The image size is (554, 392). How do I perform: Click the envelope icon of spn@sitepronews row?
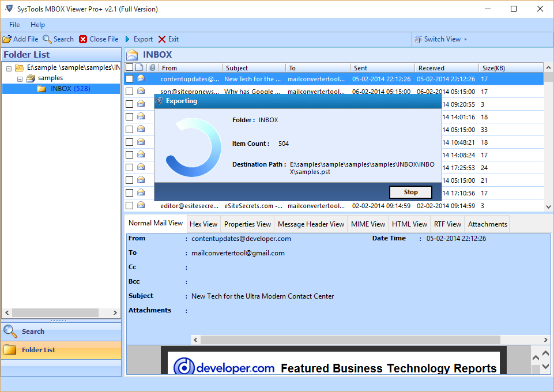tap(141, 91)
